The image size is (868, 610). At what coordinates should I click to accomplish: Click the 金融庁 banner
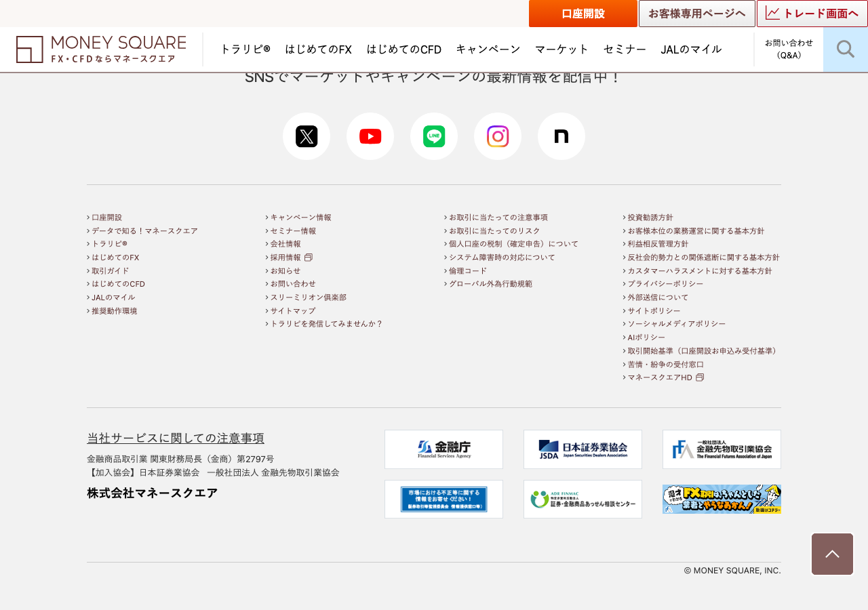(443, 449)
